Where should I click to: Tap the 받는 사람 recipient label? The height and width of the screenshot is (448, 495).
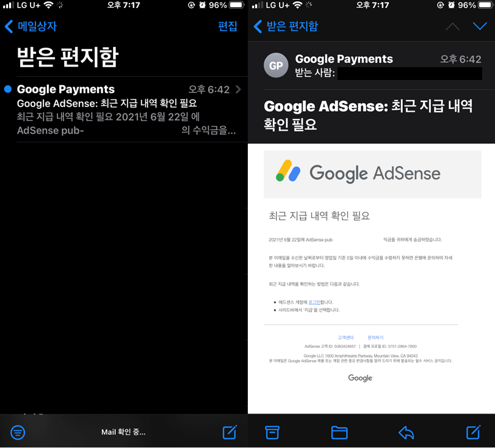(314, 73)
